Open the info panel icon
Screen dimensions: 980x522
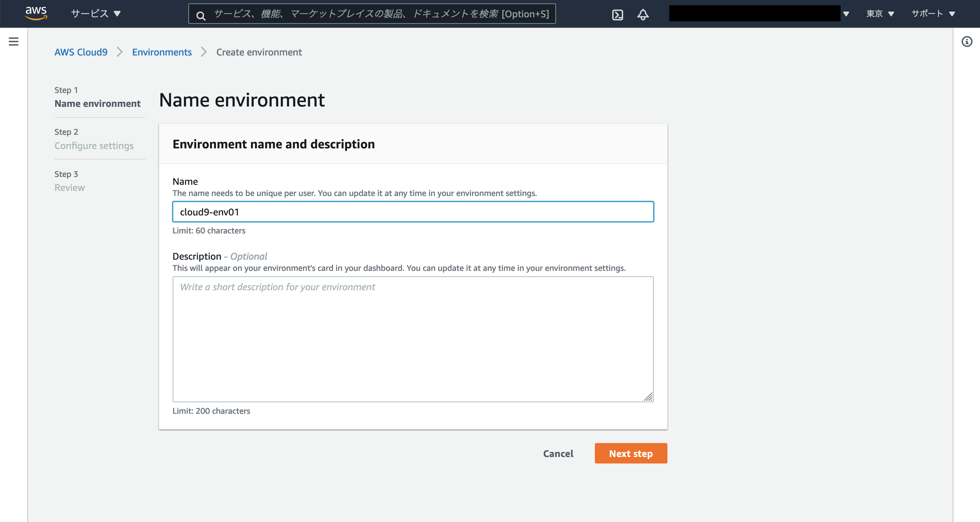point(967,42)
